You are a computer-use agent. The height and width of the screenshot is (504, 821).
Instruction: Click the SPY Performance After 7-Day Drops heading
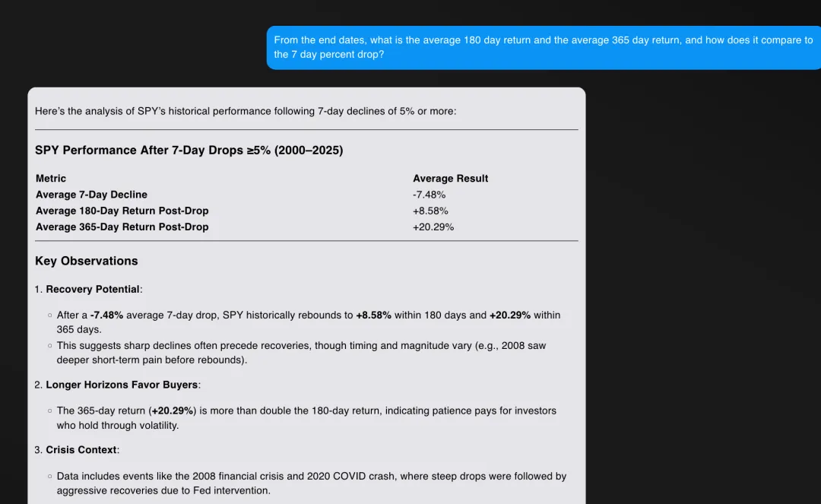point(189,151)
